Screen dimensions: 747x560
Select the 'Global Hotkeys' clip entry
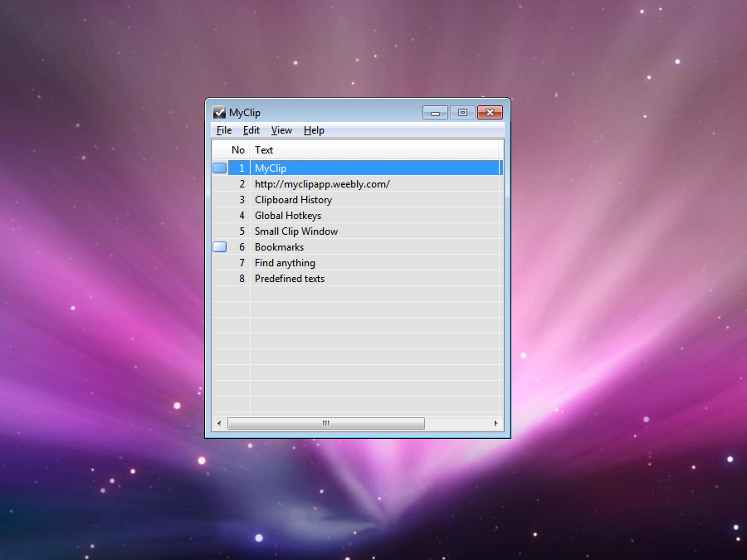tap(288, 216)
